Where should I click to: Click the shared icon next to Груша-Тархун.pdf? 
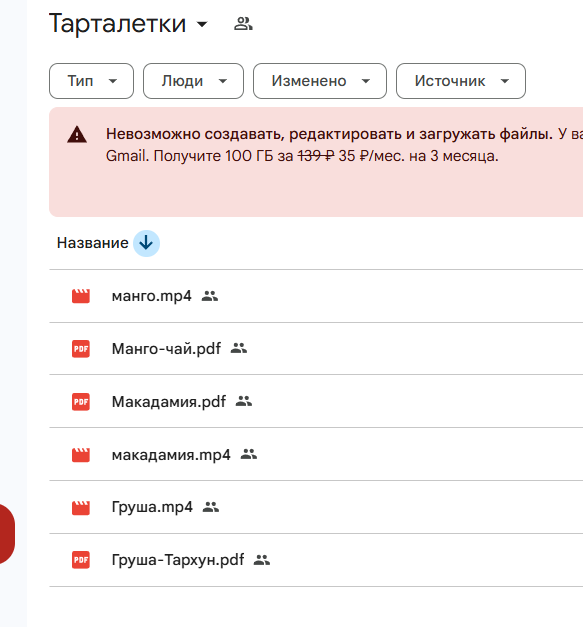tap(262, 560)
